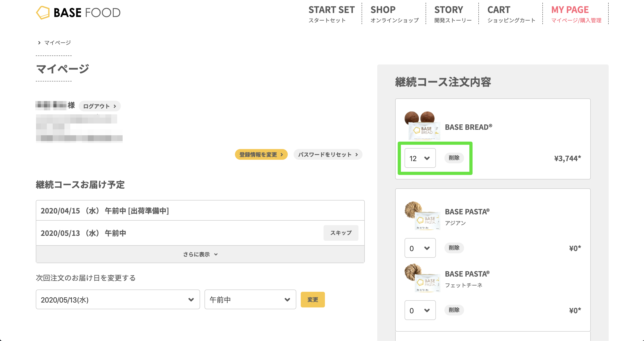Click the 2020/05/13 (水) 午前中 schedule text
This screenshot has height=341, width=644.
pos(83,233)
